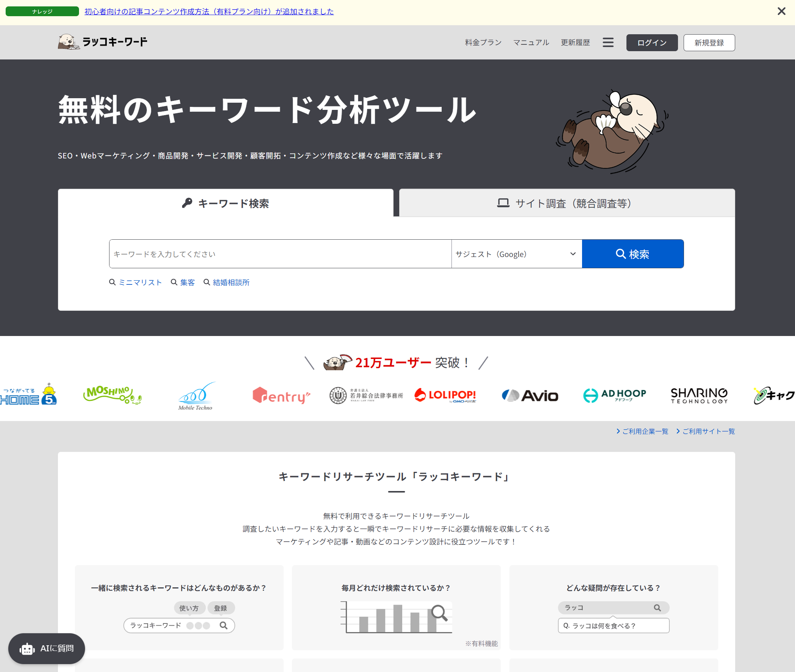Viewport: 795px width, 672px height.
Task: Select the サジェスト（Google）dropdown
Action: 514,253
